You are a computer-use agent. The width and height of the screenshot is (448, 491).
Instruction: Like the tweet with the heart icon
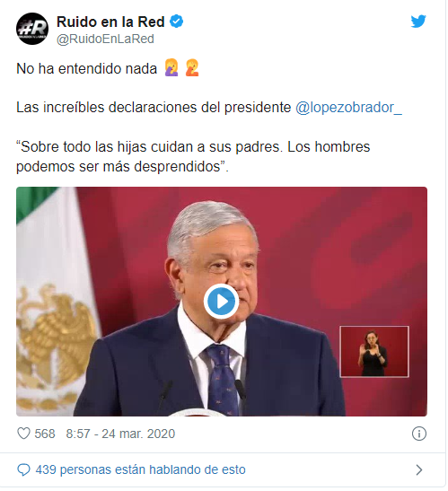click(x=23, y=434)
